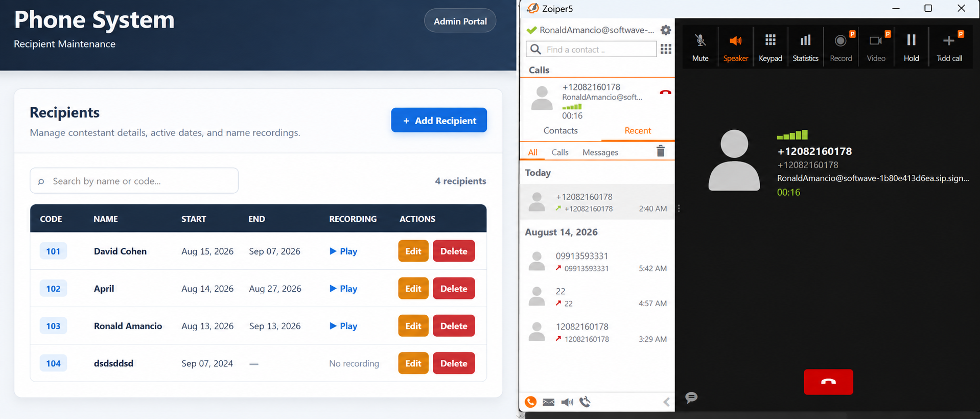Edit the David Cohen recipient
980x419 pixels.
pyautogui.click(x=413, y=251)
